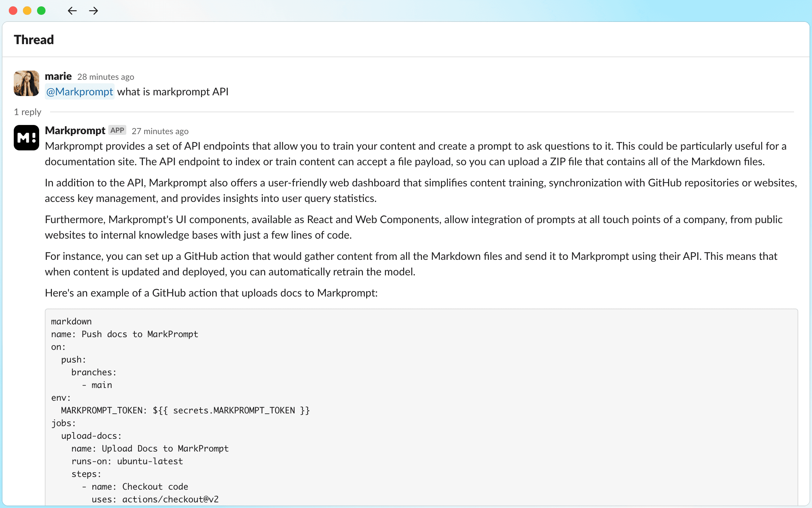The image size is (812, 508).
Task: Click the 'Here's an example' sentence
Action: click(211, 293)
